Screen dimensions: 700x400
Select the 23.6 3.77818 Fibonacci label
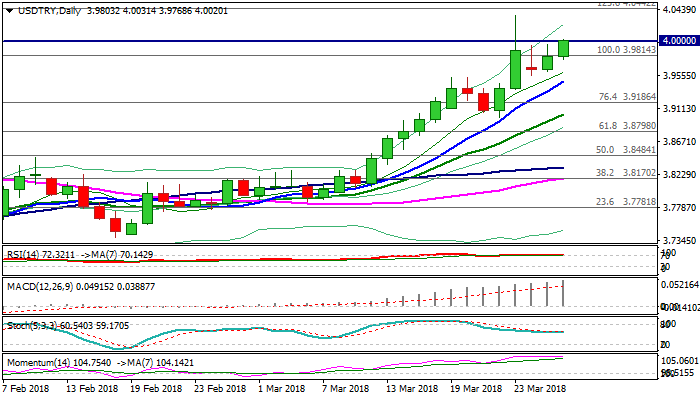tap(626, 202)
